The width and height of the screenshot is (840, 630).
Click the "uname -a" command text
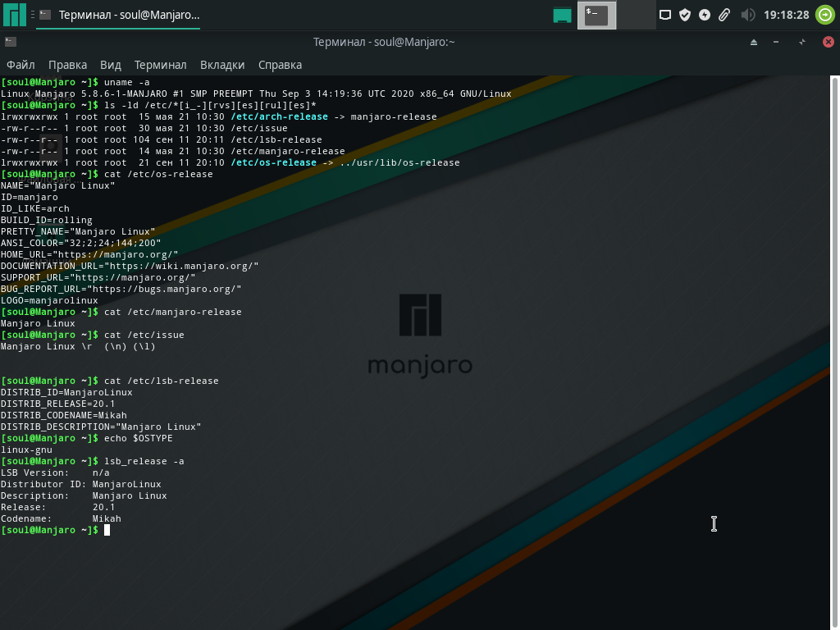127,82
